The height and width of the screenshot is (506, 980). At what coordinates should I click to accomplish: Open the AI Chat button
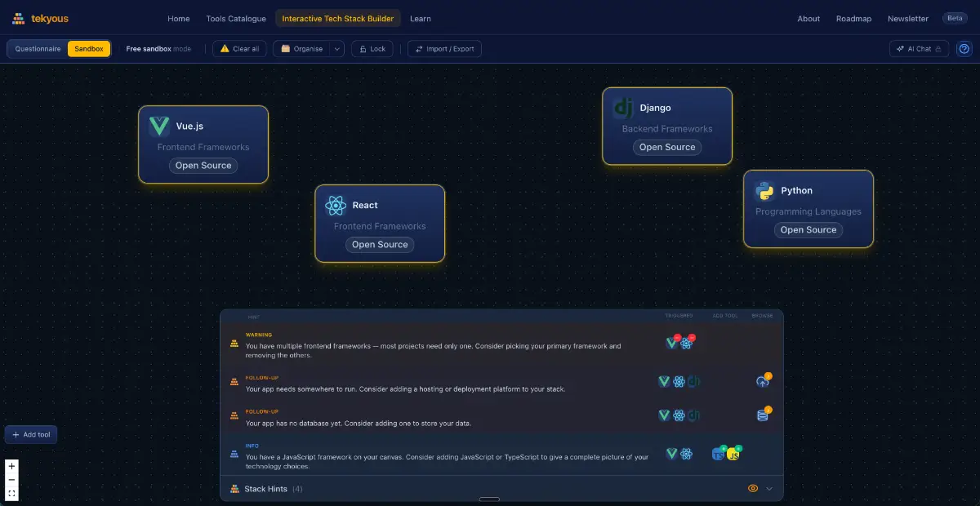[919, 49]
